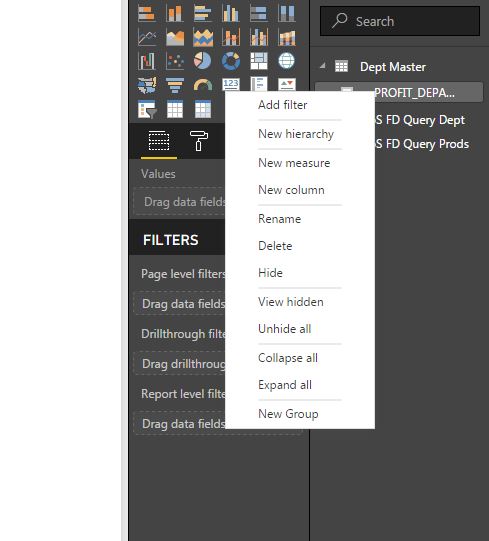Select the Filled map visual
The width and height of the screenshot is (489, 541).
point(147,85)
